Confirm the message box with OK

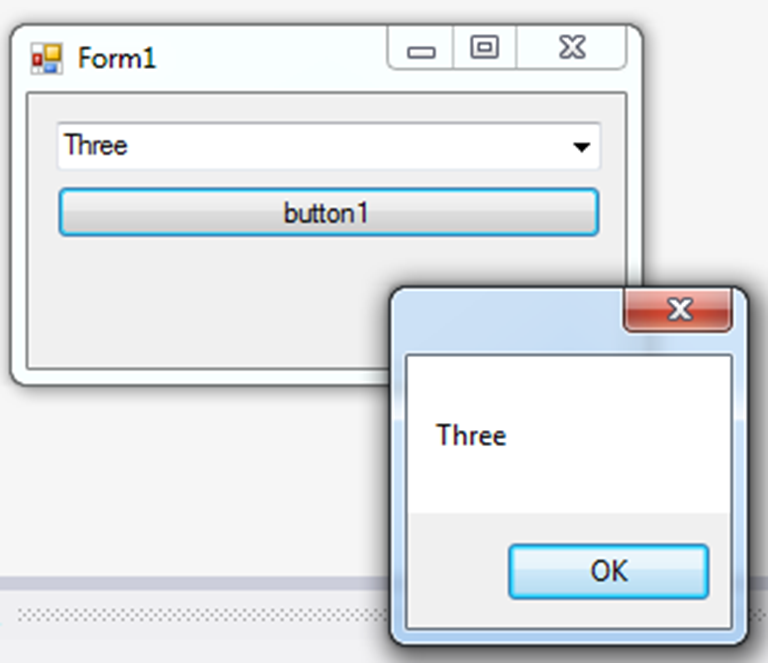pyautogui.click(x=609, y=571)
